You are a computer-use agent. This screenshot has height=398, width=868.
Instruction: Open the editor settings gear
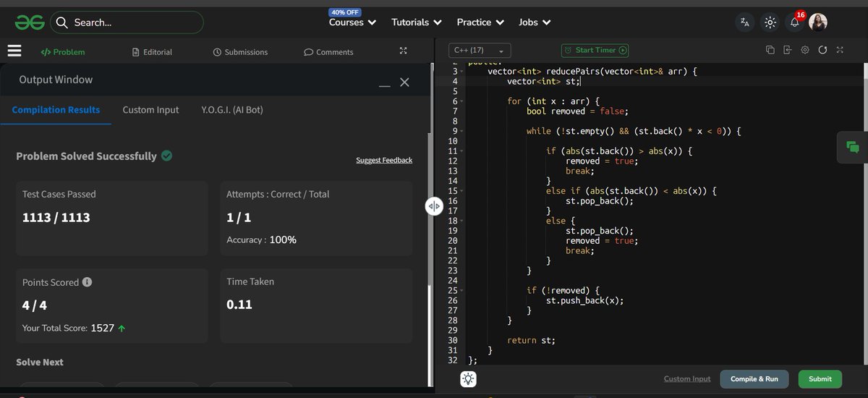(805, 50)
